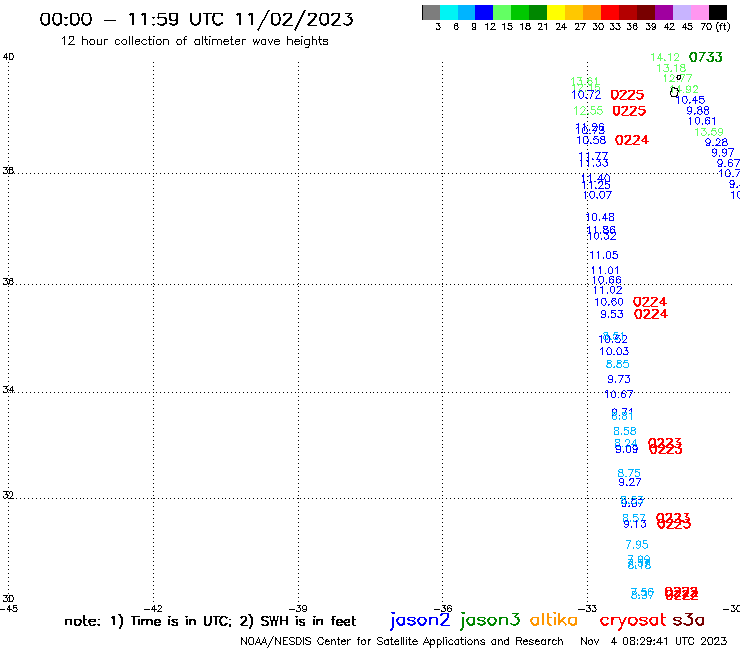Click the '9.97' wave height value

[x=723, y=152]
